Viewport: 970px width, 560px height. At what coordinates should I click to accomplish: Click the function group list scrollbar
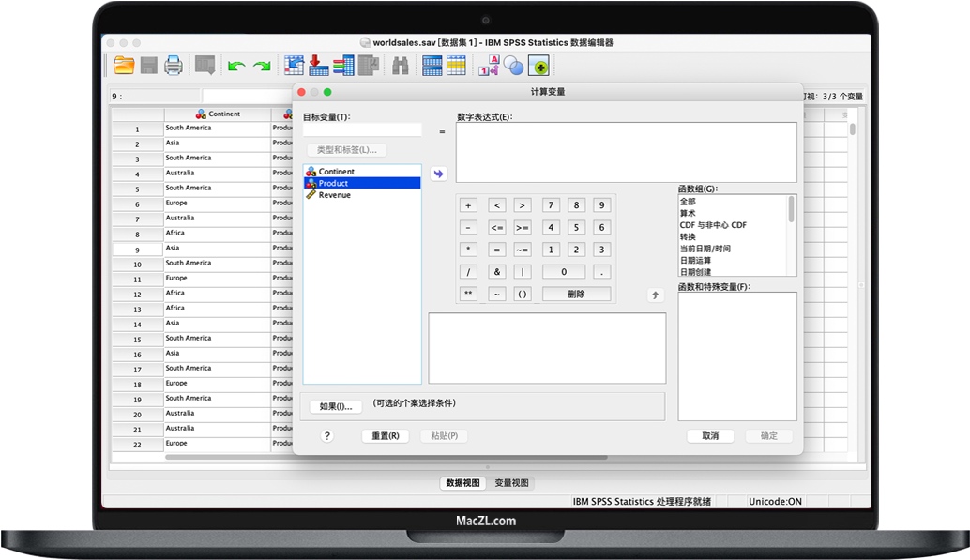pos(792,208)
